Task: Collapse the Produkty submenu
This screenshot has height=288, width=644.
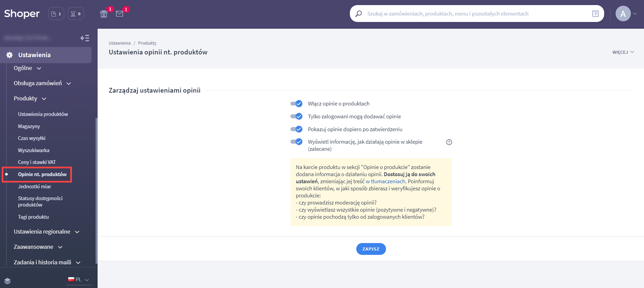Action: tap(30, 98)
